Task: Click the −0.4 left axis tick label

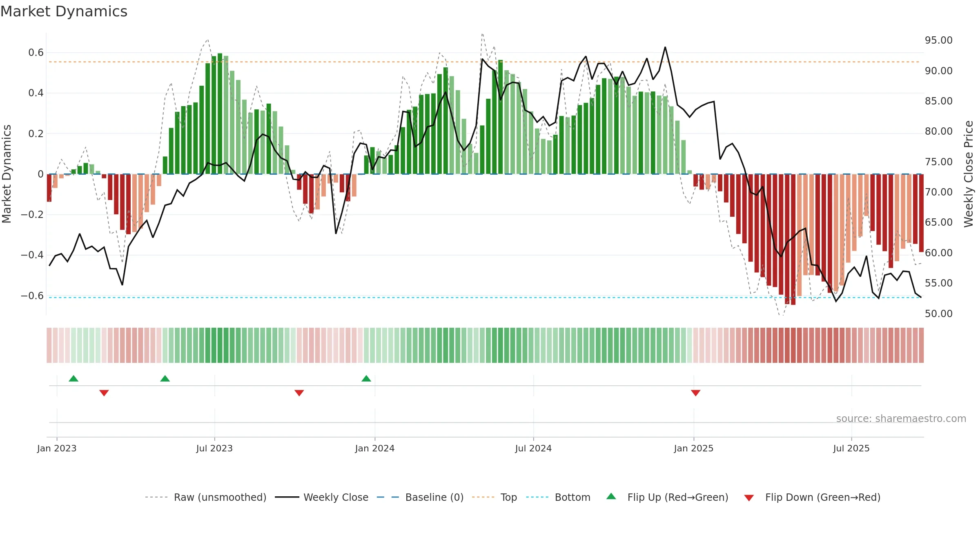Action: point(32,255)
